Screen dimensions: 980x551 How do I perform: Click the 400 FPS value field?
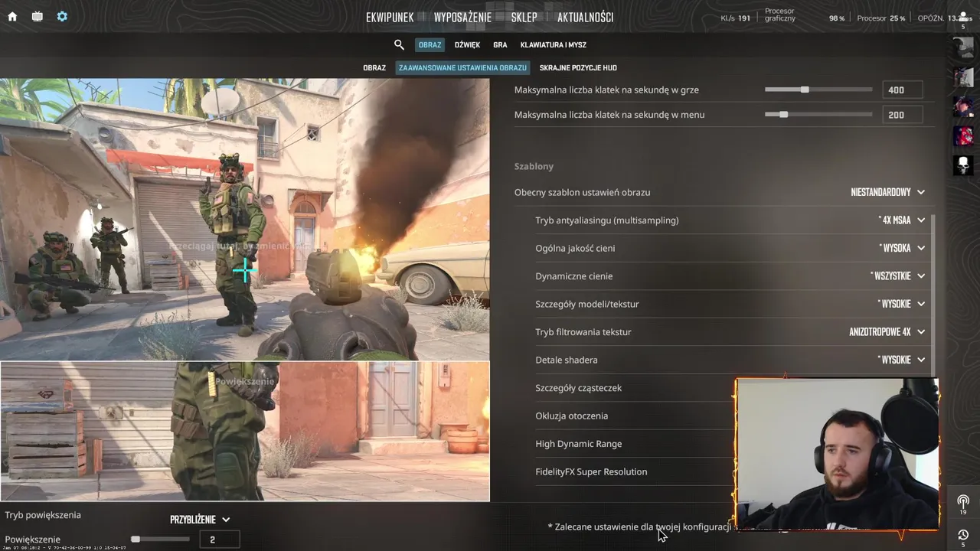[x=902, y=90]
